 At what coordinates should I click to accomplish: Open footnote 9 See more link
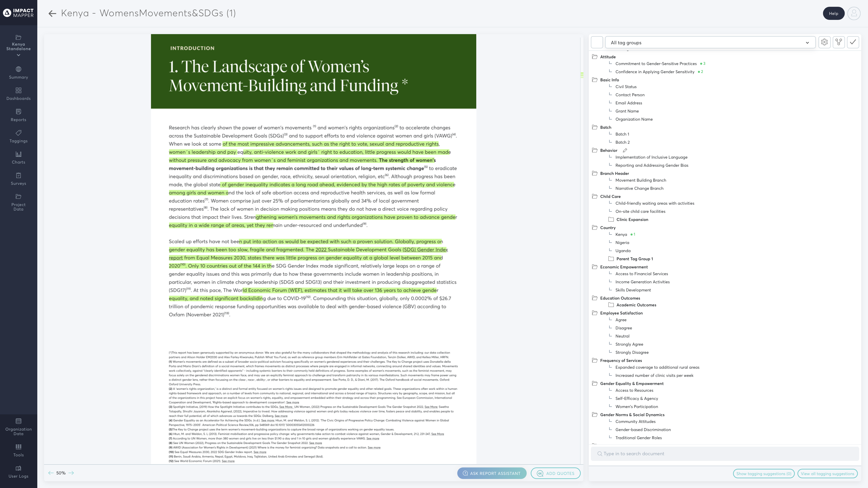click(374, 448)
